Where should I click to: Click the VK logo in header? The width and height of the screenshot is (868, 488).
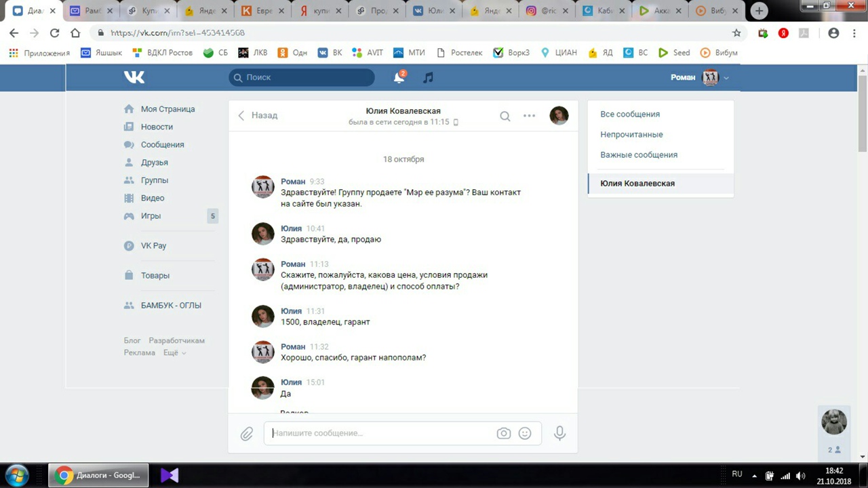[134, 77]
